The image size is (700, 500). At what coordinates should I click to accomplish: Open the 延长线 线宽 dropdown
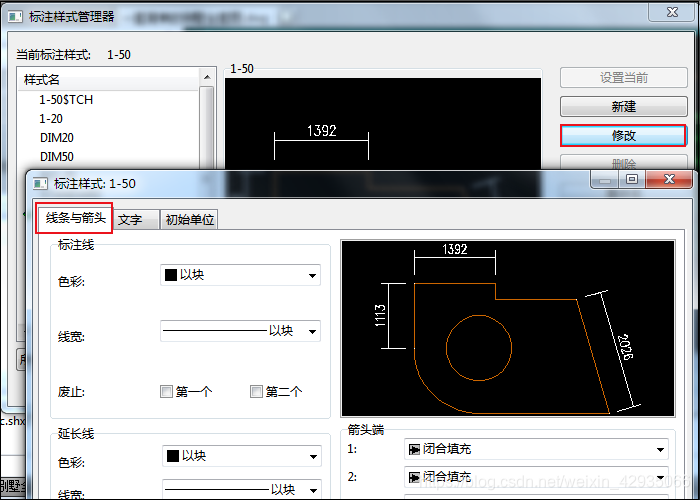pos(242,489)
